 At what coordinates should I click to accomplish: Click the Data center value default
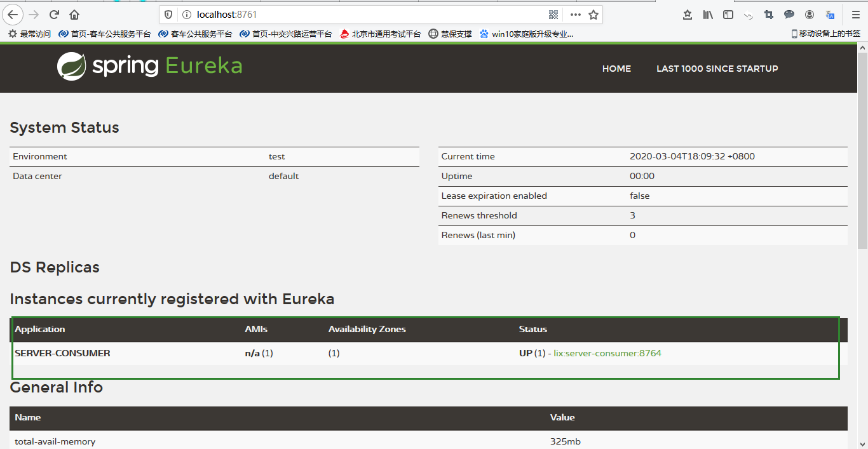pyautogui.click(x=283, y=176)
